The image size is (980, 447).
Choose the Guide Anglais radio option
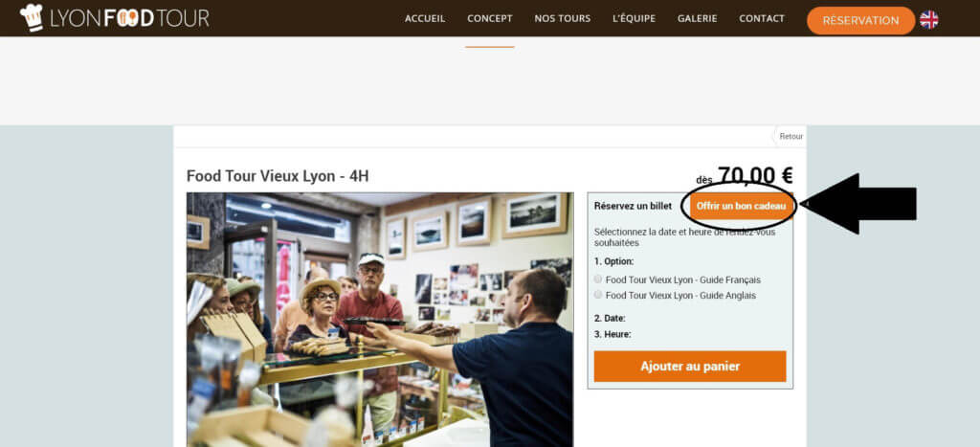coord(598,295)
